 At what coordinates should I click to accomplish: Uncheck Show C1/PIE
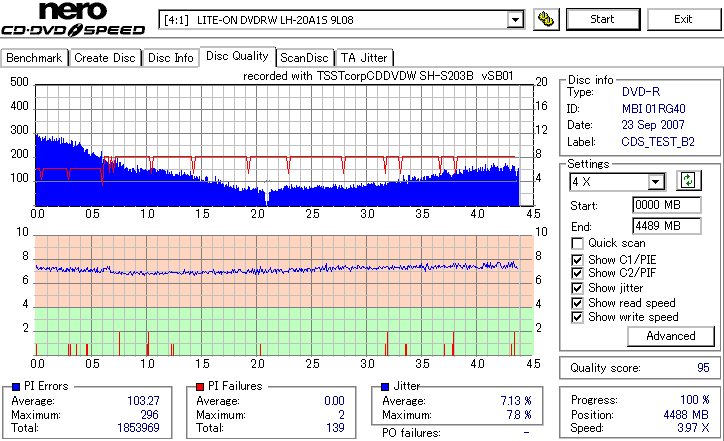pos(577,260)
